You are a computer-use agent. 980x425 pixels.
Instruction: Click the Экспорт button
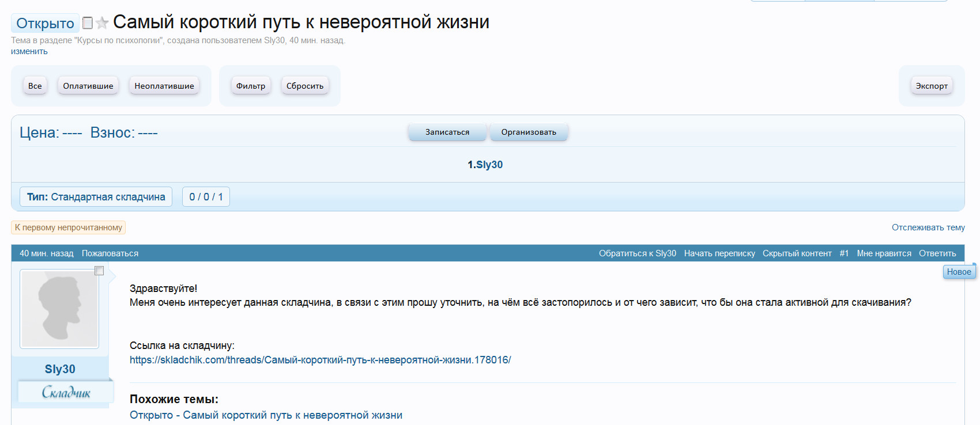click(x=932, y=86)
